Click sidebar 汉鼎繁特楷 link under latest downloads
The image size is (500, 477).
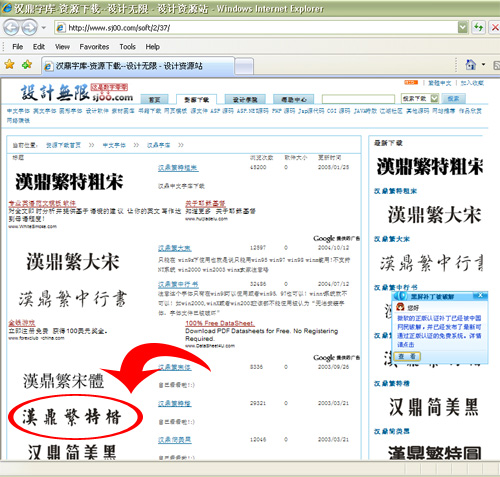pyautogui.click(x=392, y=383)
